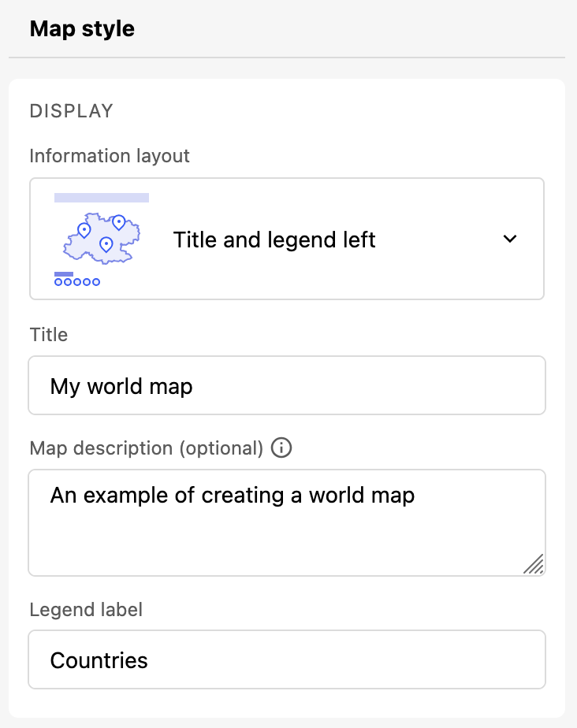Image resolution: width=577 pixels, height=728 pixels.
Task: Click the small dark legend bar in preview
Action: click(64, 273)
